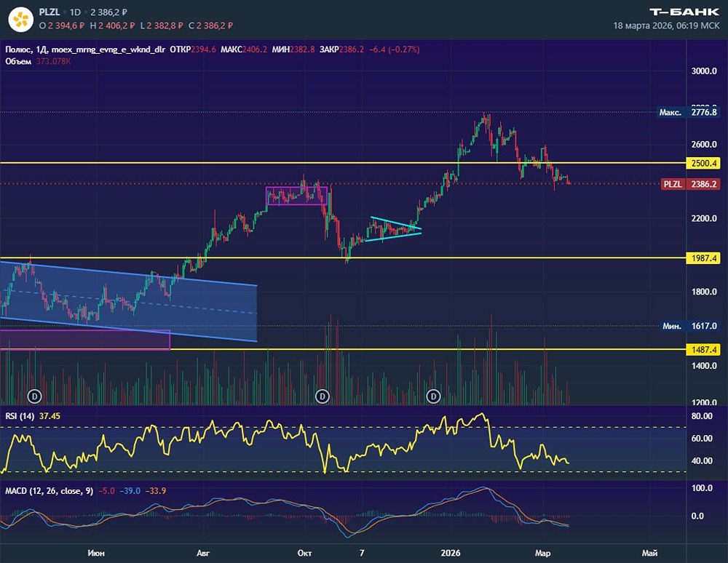Screen dimensions: 728x563
Task: Click the T-БАНК logo
Action: tap(684, 12)
